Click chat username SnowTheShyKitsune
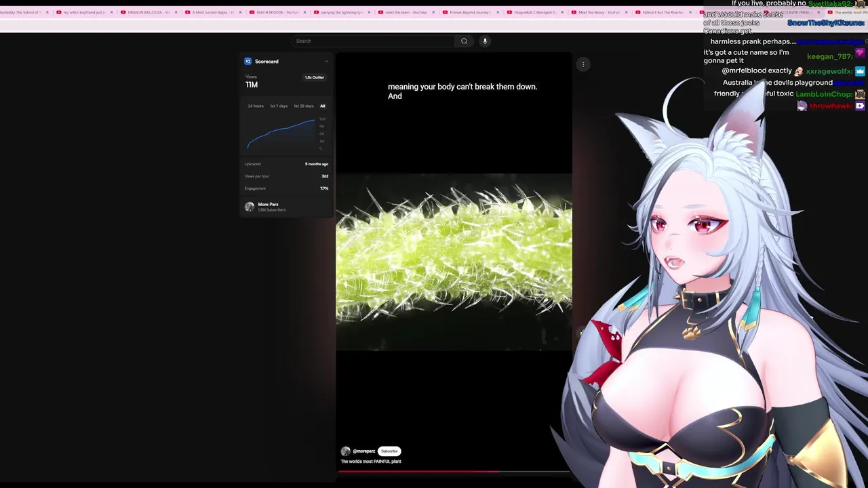 825,23
